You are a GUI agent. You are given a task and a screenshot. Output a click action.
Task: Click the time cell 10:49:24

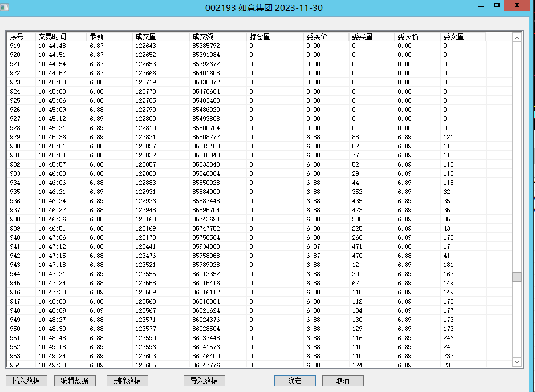click(x=52, y=356)
